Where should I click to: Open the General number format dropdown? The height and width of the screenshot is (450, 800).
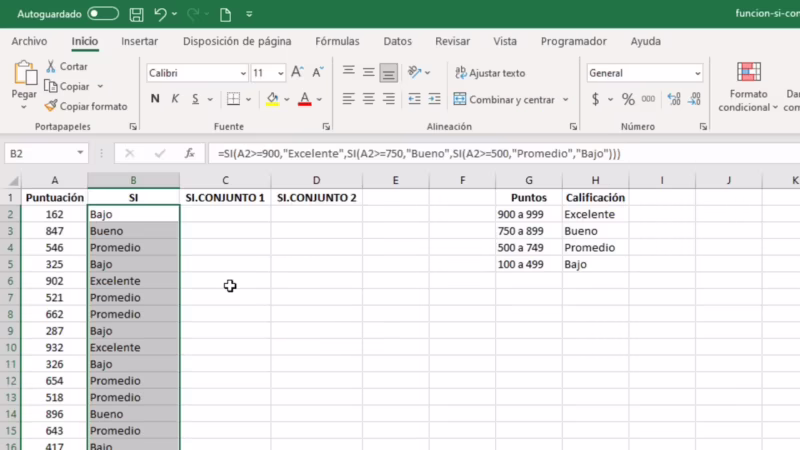(697, 73)
